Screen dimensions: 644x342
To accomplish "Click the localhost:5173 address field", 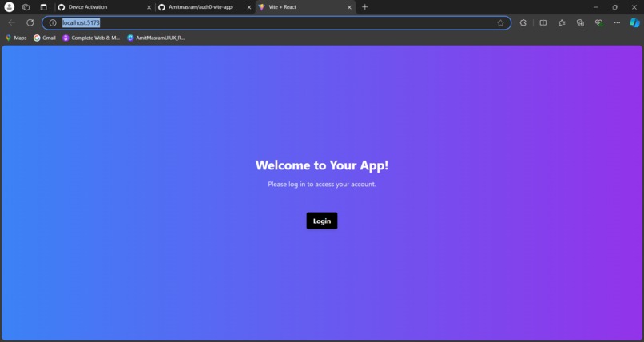I will click(x=276, y=23).
